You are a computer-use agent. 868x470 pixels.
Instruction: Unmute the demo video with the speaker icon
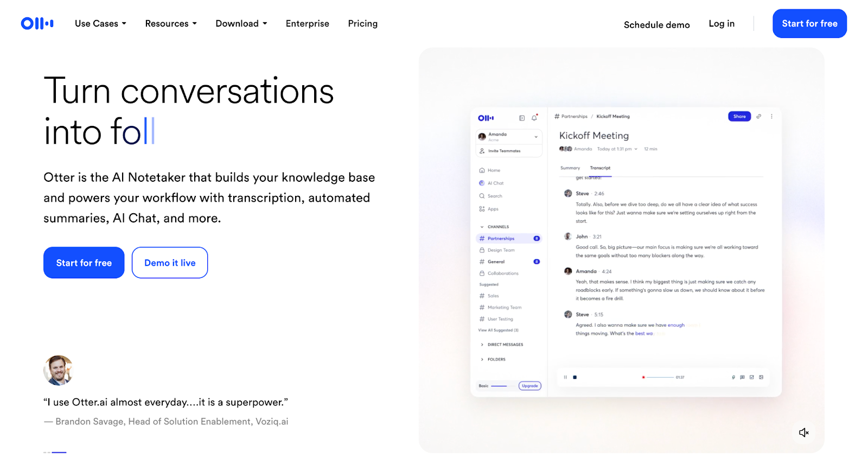click(803, 432)
